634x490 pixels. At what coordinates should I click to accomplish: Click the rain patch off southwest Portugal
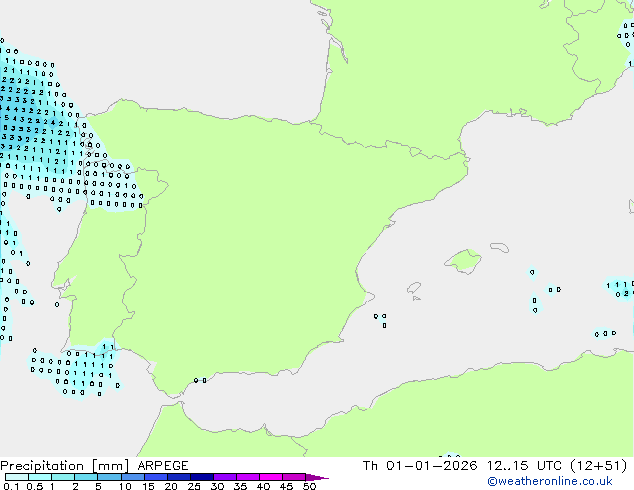[x=80, y=370]
